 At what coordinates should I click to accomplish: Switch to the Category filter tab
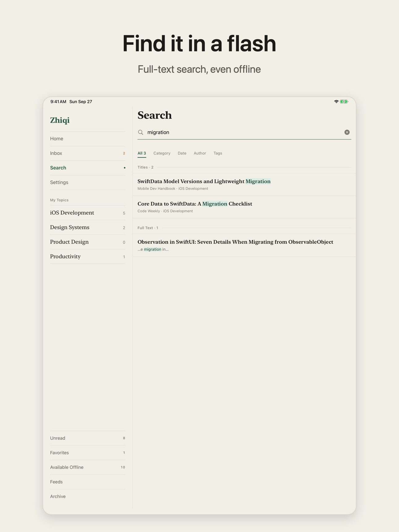[162, 153]
